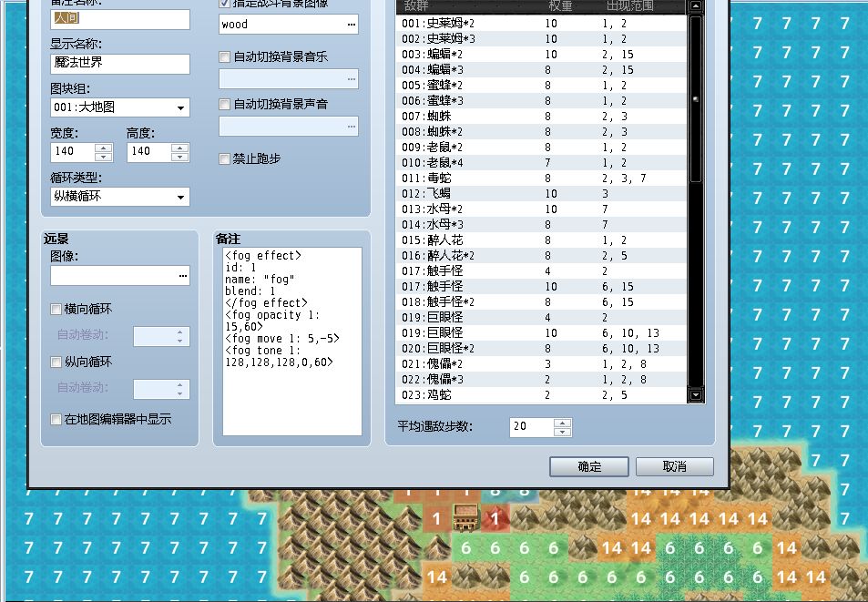The width and height of the screenshot is (868, 602).
Task: Select encounter row 003:蝙蝠*2
Action: click(x=542, y=55)
